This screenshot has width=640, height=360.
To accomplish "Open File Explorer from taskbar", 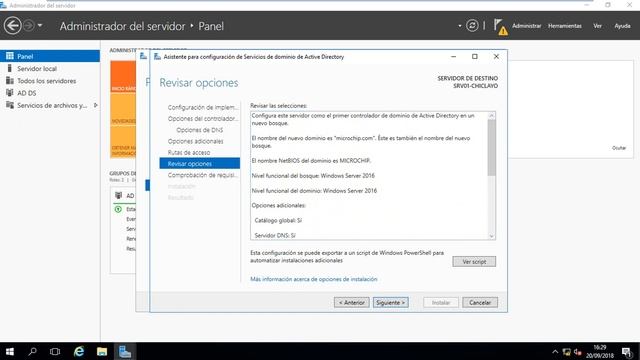I will tap(102, 351).
